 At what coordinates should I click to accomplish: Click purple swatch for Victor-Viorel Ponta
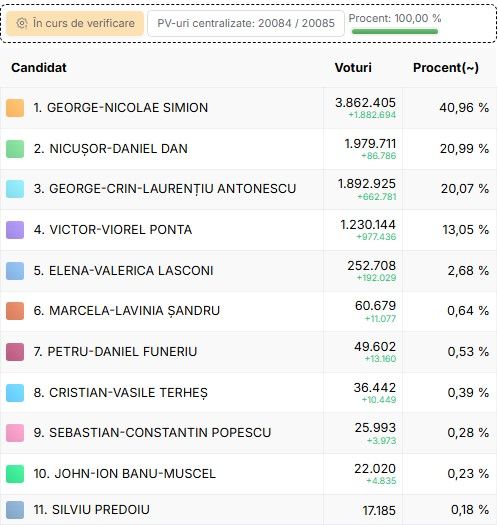pyautogui.click(x=15, y=230)
